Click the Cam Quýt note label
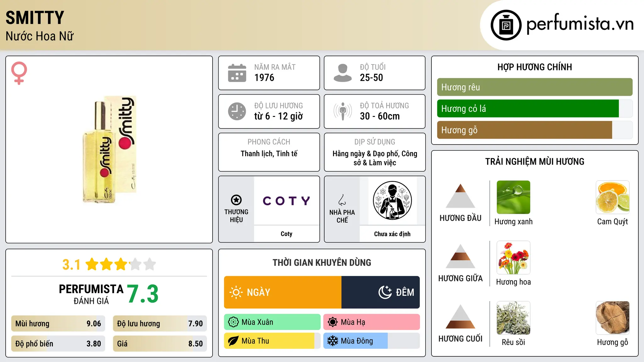 point(613,222)
